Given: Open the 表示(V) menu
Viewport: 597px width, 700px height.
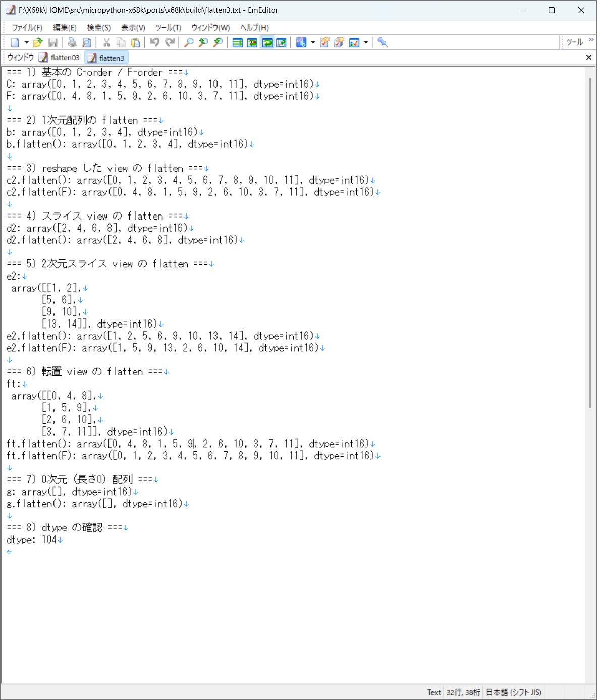Looking at the screenshot, I should pos(133,28).
